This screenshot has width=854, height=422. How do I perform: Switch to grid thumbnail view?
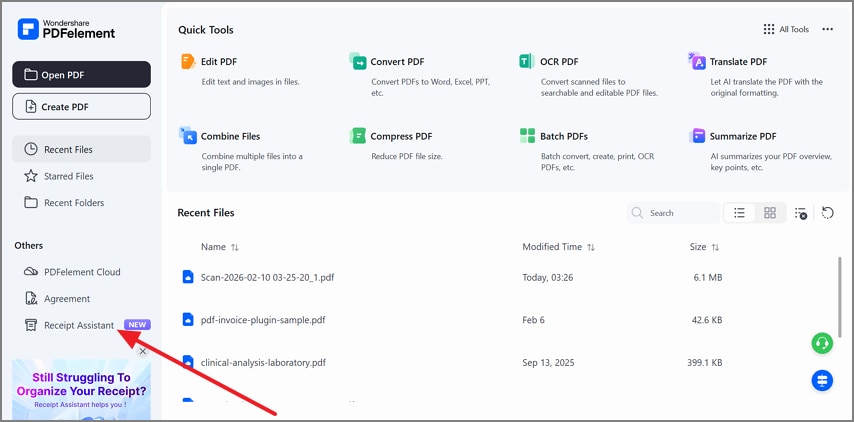pyautogui.click(x=769, y=213)
